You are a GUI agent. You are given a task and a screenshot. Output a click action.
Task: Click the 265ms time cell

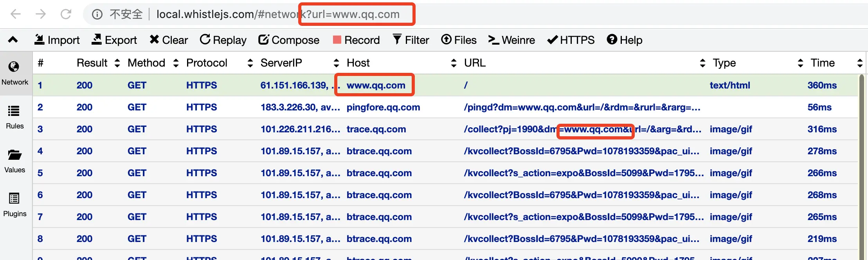point(822,217)
